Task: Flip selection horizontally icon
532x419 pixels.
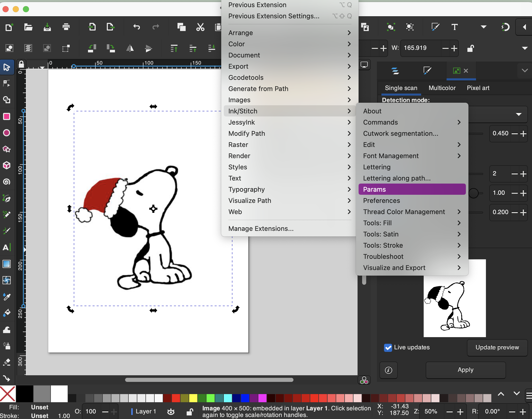Action: click(130, 48)
